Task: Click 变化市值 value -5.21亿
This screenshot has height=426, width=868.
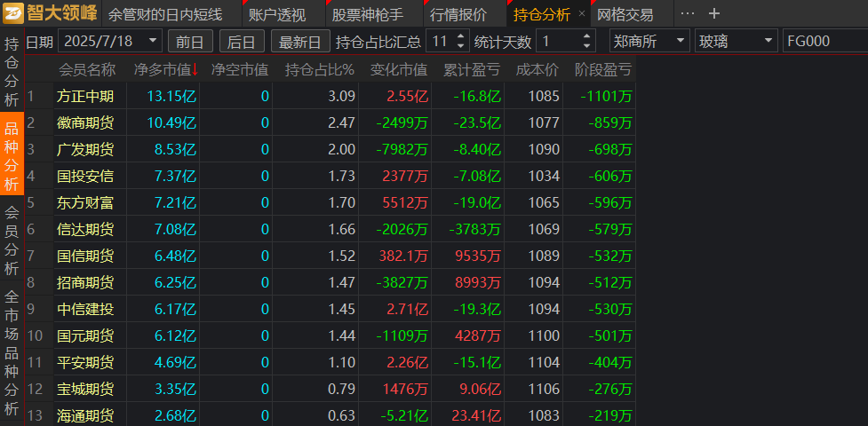Action: pos(404,415)
